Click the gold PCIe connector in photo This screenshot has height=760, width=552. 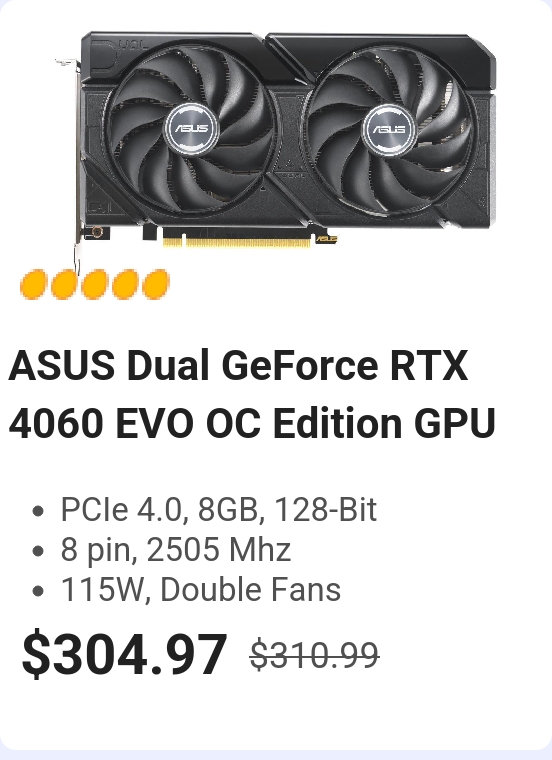click(x=237, y=241)
